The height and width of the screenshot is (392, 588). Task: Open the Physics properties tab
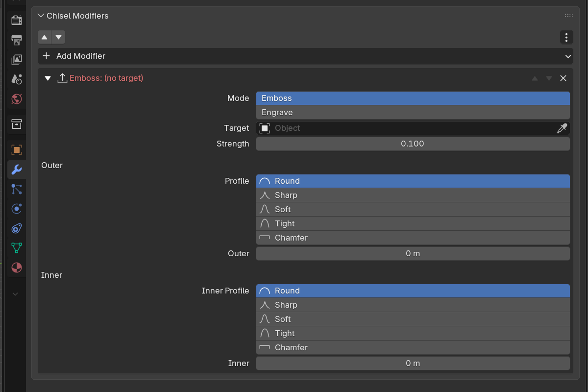pyautogui.click(x=17, y=209)
